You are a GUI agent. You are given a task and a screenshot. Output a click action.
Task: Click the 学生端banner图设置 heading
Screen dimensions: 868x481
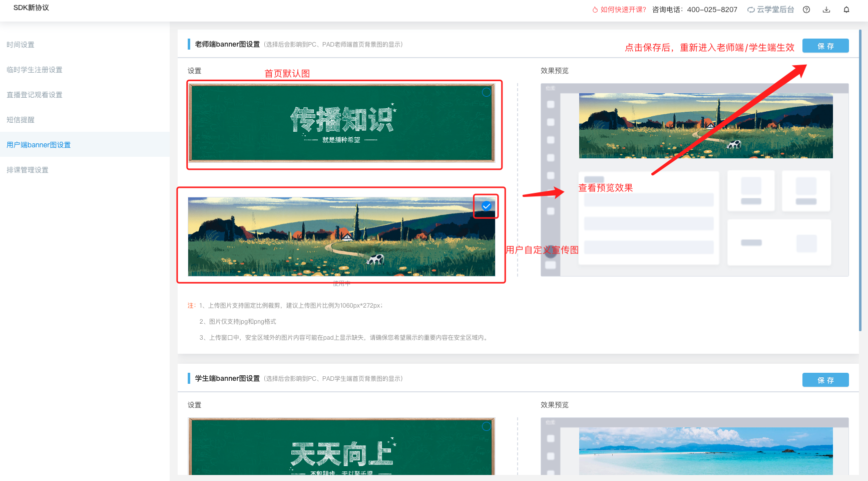tap(227, 378)
